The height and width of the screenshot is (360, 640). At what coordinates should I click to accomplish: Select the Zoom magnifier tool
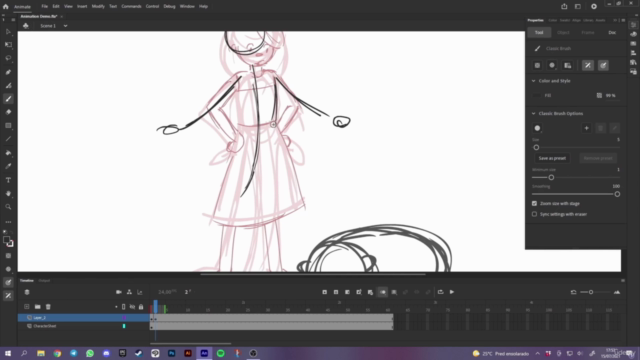pos(8,207)
